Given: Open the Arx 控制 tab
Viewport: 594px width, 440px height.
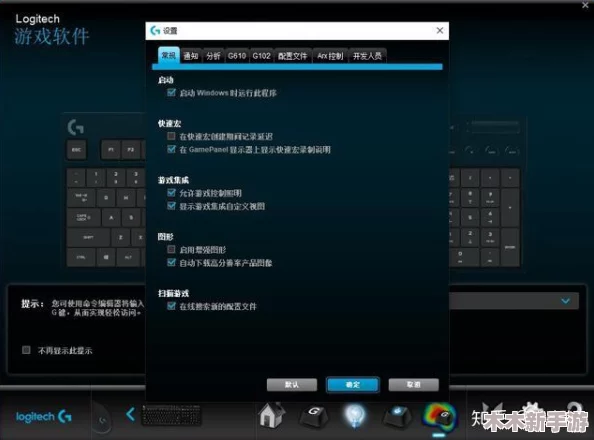Looking at the screenshot, I should pos(330,56).
